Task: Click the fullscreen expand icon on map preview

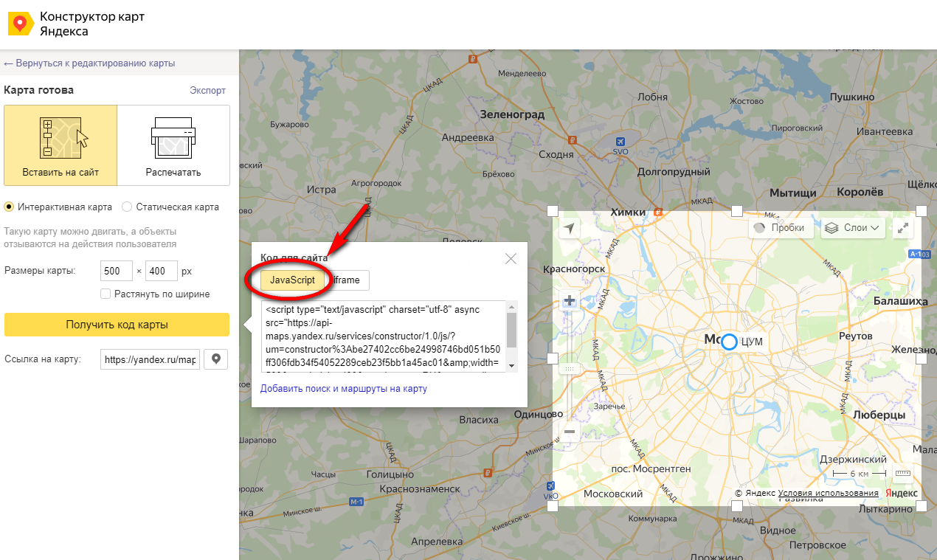Action: tap(903, 228)
